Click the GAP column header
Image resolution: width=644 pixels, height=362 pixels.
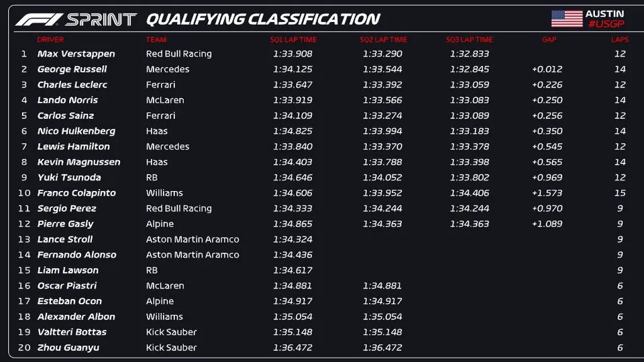point(549,40)
